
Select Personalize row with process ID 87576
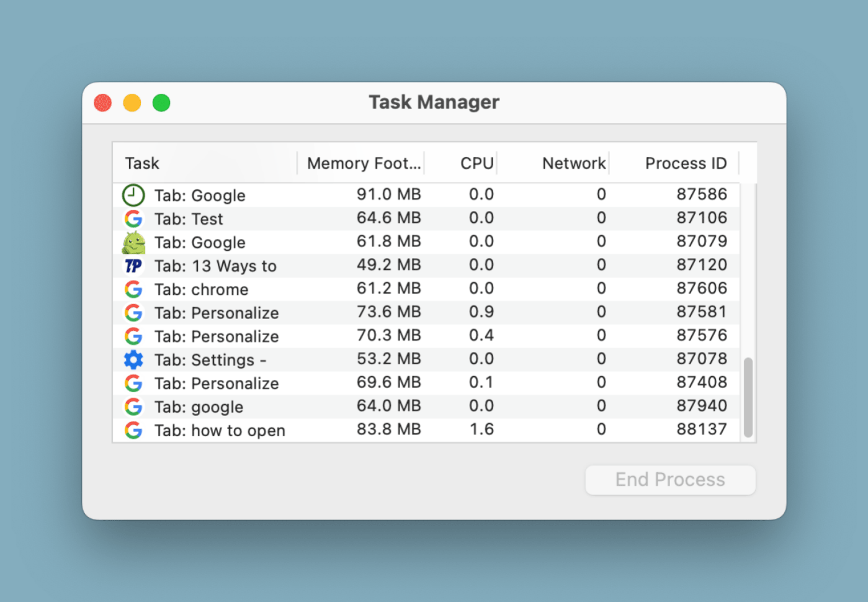216,336
